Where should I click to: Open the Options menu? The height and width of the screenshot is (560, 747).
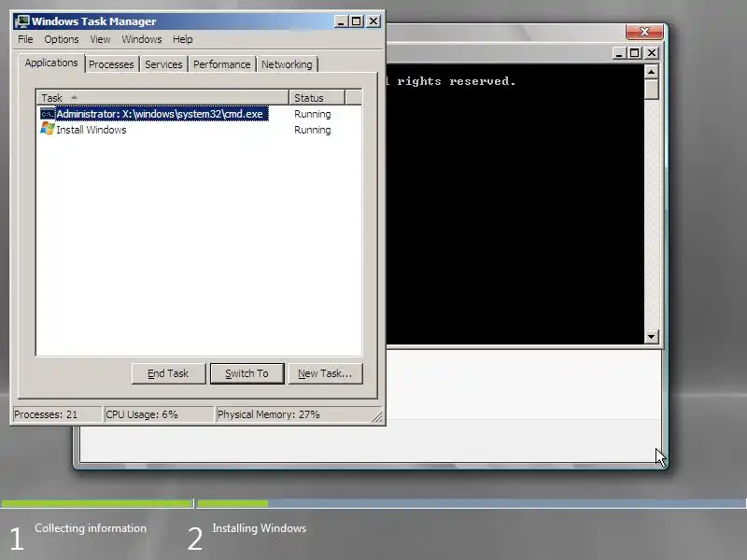pyautogui.click(x=62, y=39)
